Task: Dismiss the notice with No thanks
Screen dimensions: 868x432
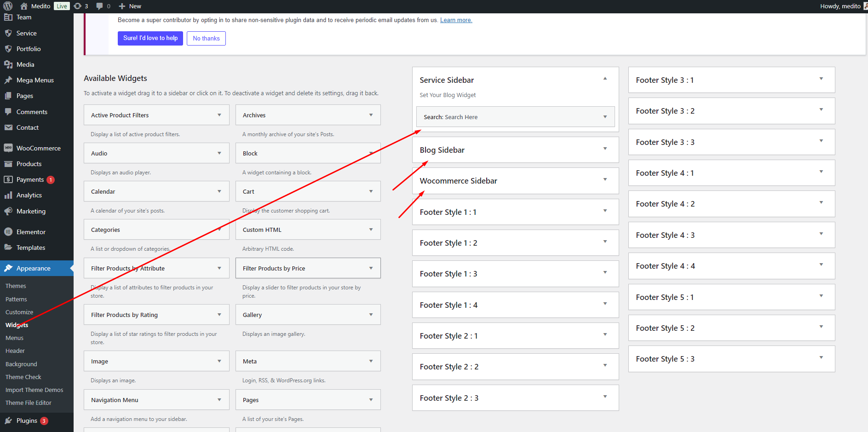Action: coord(206,39)
